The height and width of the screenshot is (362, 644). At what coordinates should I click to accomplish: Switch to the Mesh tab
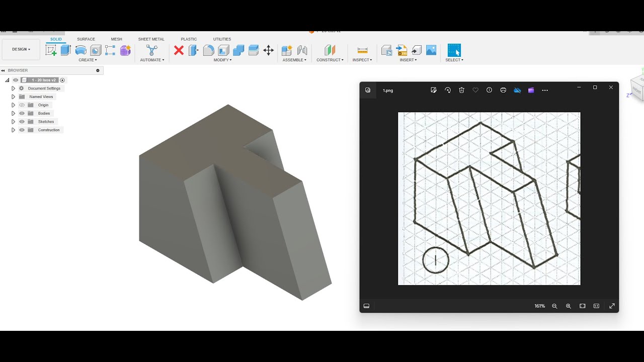[x=117, y=39]
